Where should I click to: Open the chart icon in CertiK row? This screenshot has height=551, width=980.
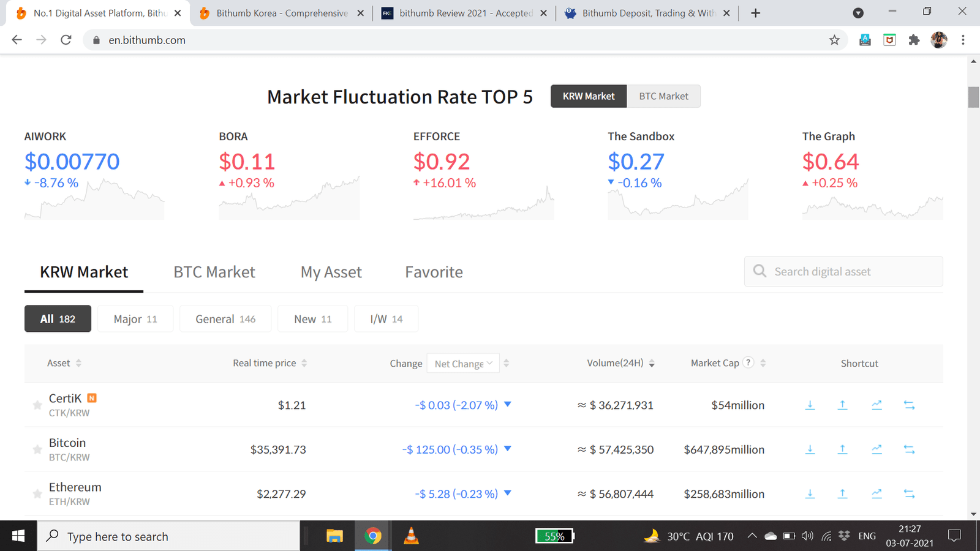(x=877, y=405)
